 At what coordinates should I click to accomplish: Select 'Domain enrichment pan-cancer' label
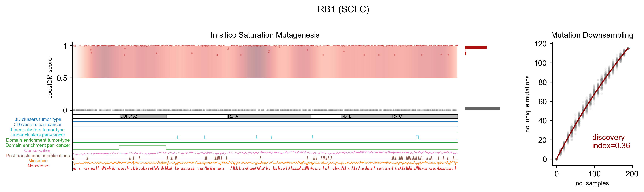coord(38,145)
